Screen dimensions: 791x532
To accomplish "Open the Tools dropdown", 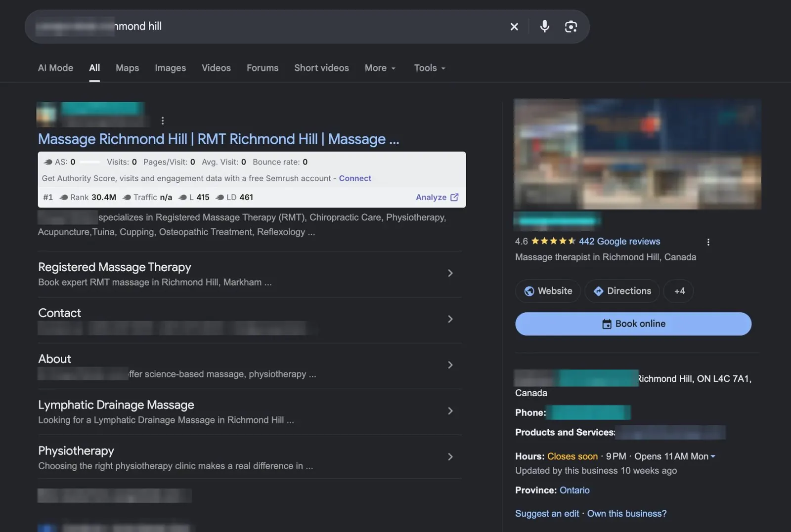I will click(430, 68).
